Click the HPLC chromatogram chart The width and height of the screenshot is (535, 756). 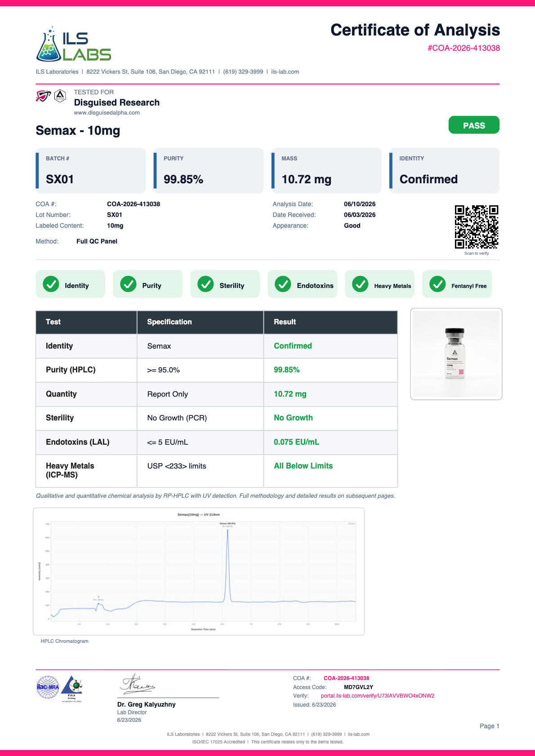pyautogui.click(x=199, y=571)
